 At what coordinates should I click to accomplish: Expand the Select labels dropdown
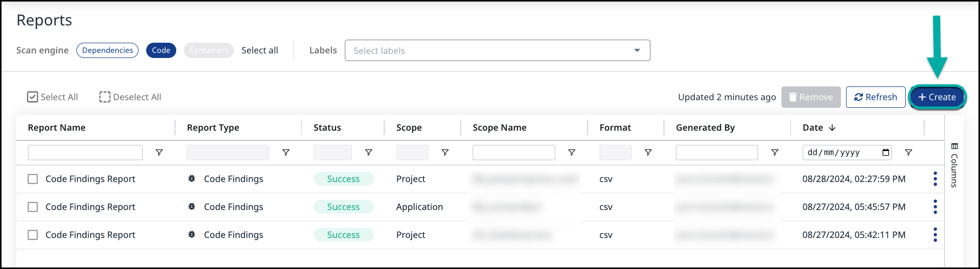[637, 50]
